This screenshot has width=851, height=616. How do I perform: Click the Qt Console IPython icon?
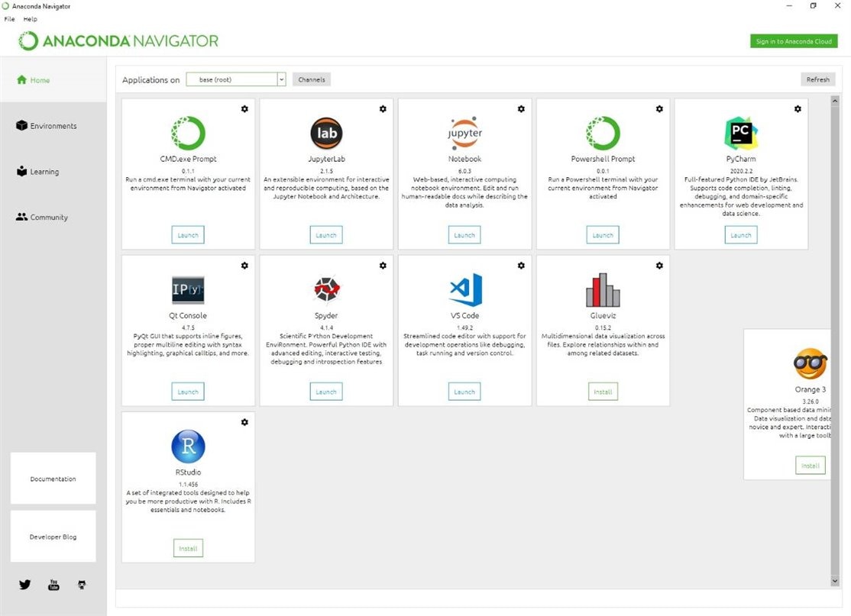pos(188,289)
